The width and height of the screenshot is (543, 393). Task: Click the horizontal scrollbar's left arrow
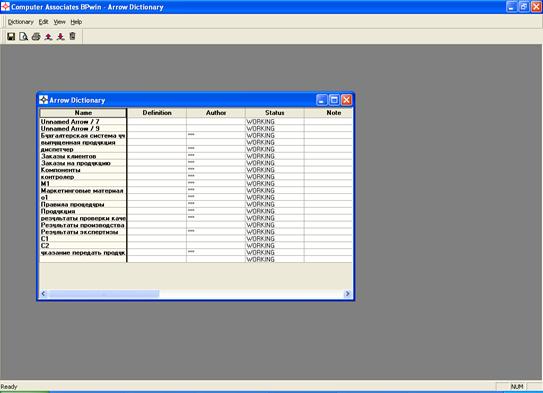tap(43, 294)
